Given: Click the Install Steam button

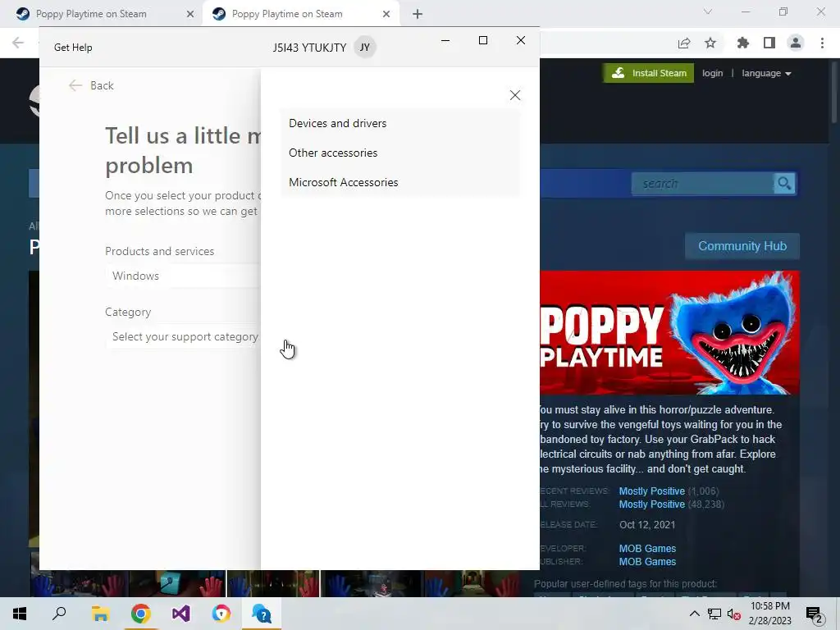Looking at the screenshot, I should (x=648, y=73).
